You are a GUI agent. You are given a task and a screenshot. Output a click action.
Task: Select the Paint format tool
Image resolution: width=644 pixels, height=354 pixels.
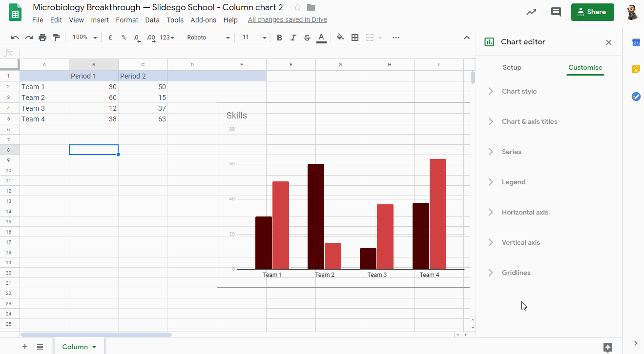coord(56,38)
